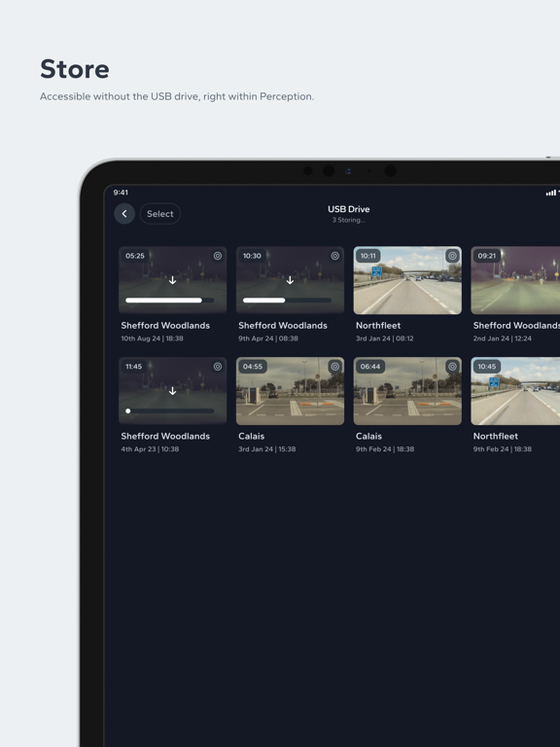This screenshot has width=560, height=747.
Task: Click the Calais title dated 3rd Jan 24
Action: (x=252, y=436)
